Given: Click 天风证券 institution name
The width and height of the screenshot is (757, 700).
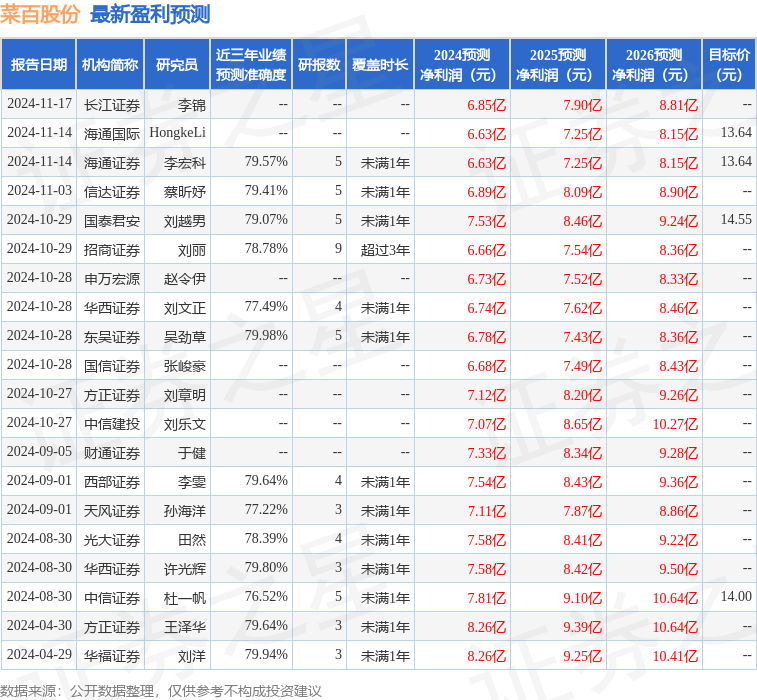Looking at the screenshot, I should [x=112, y=511].
